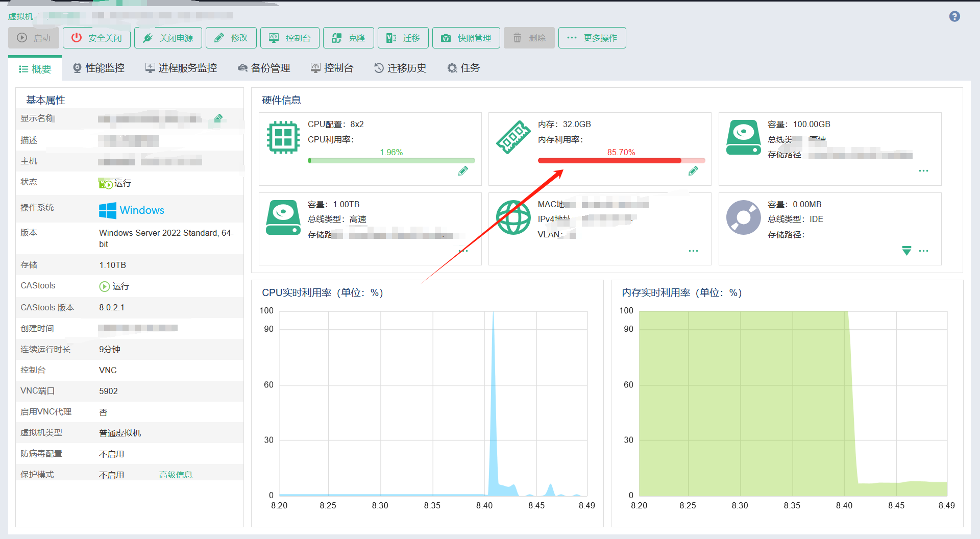
Task: Click the CPU configuration edit pencil
Action: pos(463,171)
